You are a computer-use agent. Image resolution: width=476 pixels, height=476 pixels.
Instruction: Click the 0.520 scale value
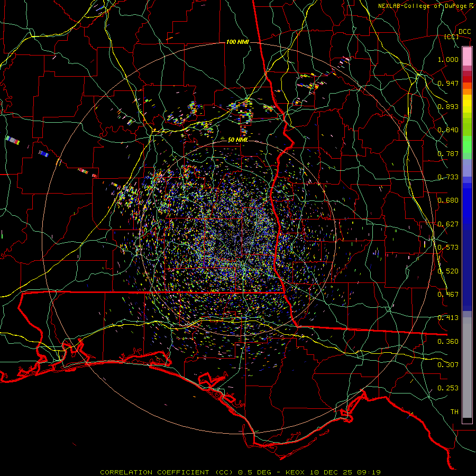(x=448, y=271)
